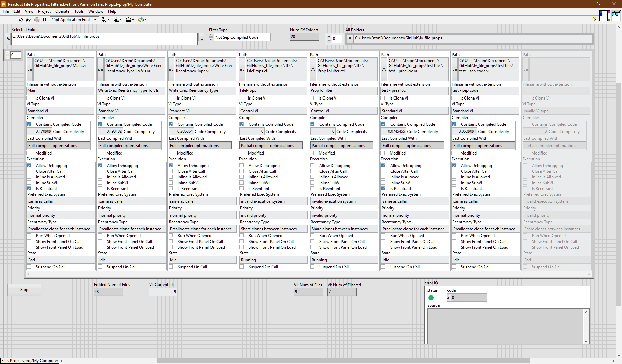
Task: Toggle Modified checkbox for PropToFilter
Action: [312, 153]
